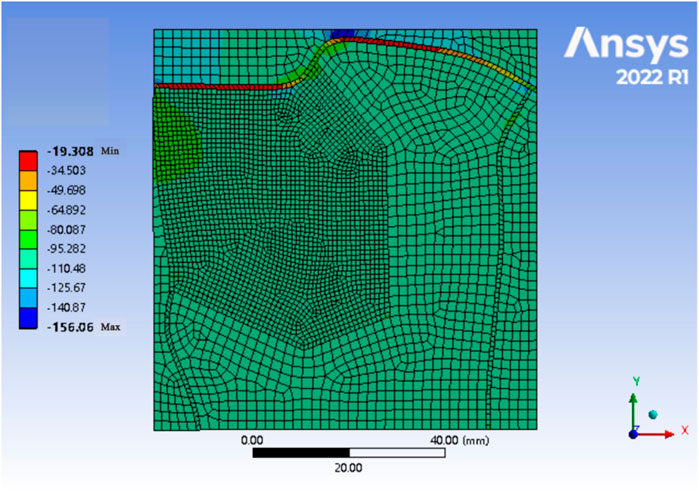Click the cyan legend color band
Image resolution: width=699 pixels, height=492 pixels.
(x=28, y=279)
